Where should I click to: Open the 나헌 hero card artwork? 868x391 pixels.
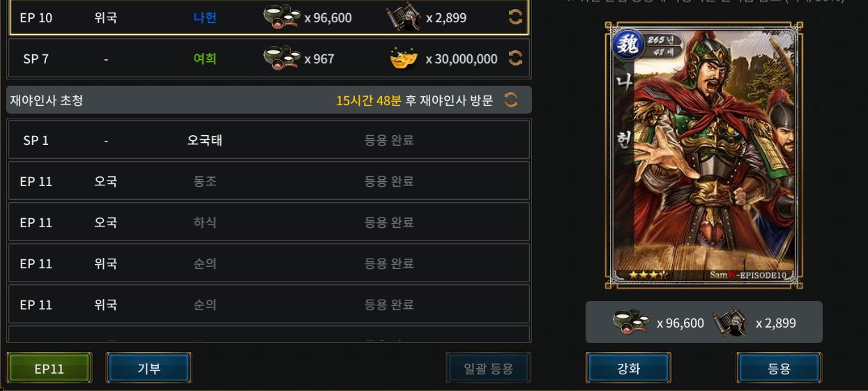tap(703, 154)
